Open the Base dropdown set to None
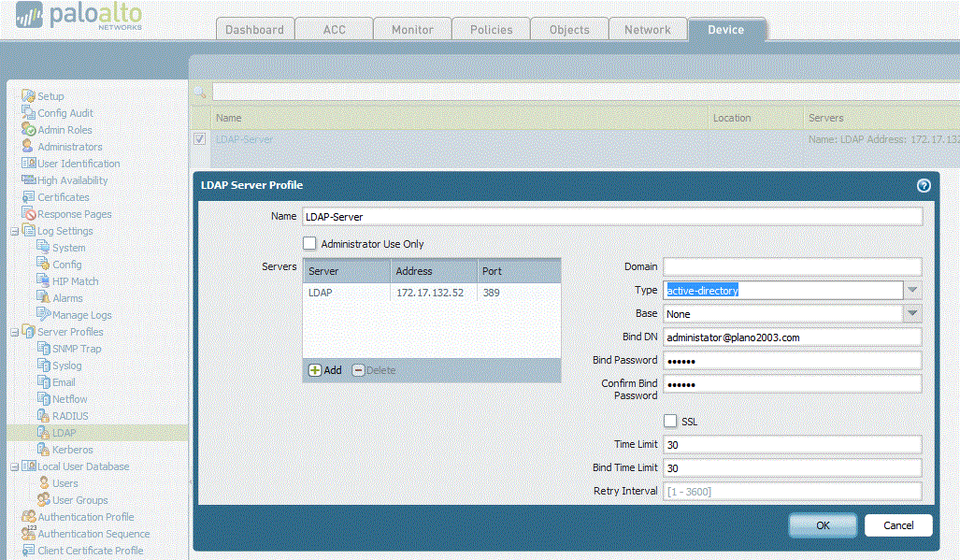 click(x=911, y=313)
